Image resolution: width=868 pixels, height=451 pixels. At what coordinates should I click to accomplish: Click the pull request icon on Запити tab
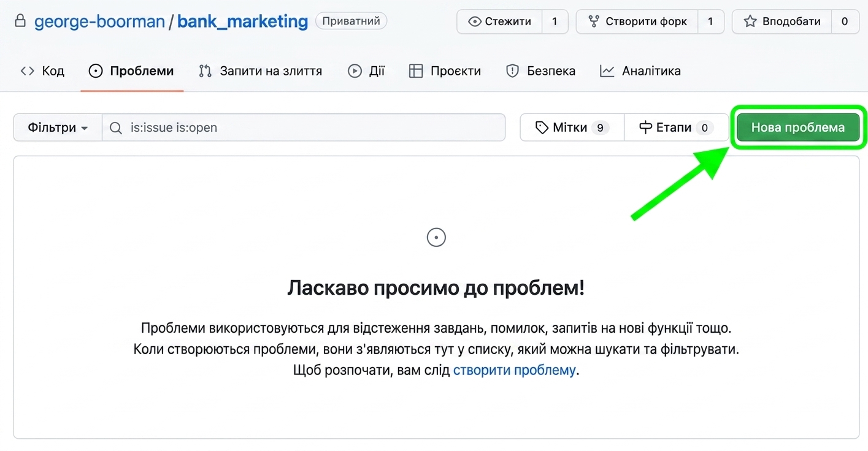point(205,71)
